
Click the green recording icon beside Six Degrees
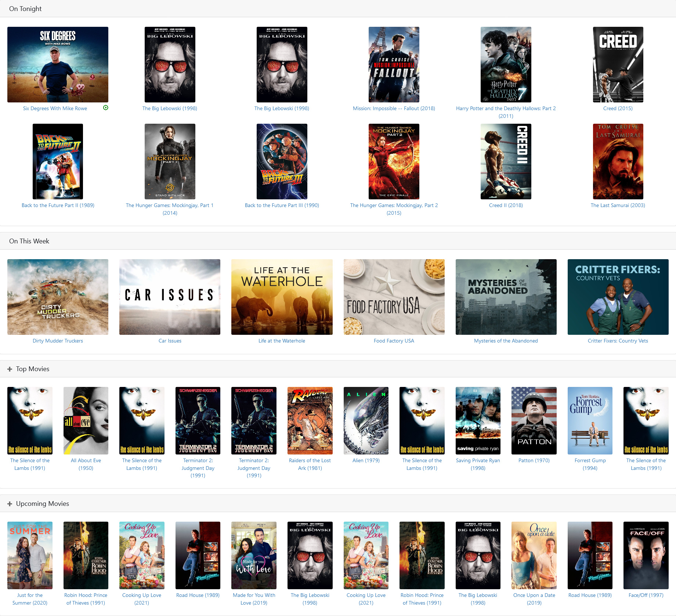pyautogui.click(x=106, y=108)
